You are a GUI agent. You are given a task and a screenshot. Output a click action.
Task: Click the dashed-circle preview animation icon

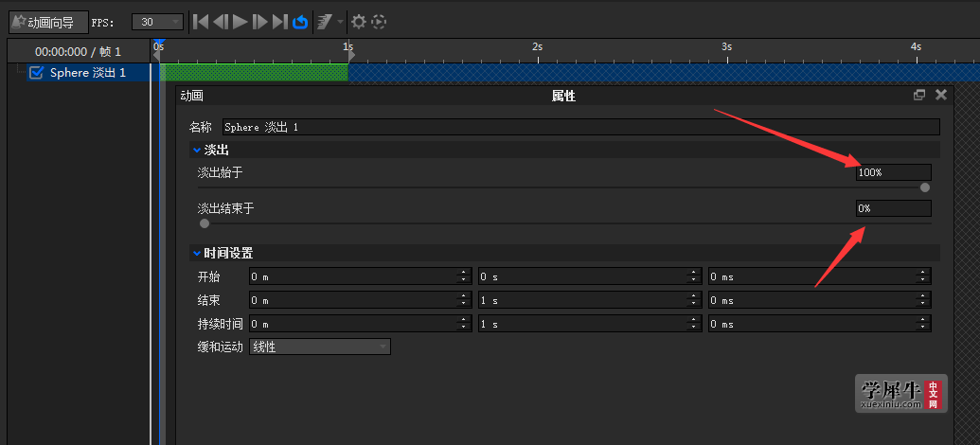379,23
